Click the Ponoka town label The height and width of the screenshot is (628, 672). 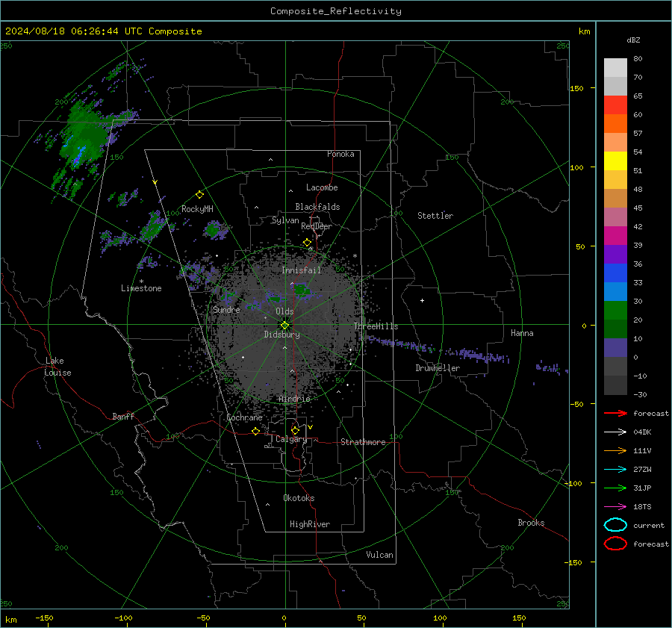coord(340,154)
